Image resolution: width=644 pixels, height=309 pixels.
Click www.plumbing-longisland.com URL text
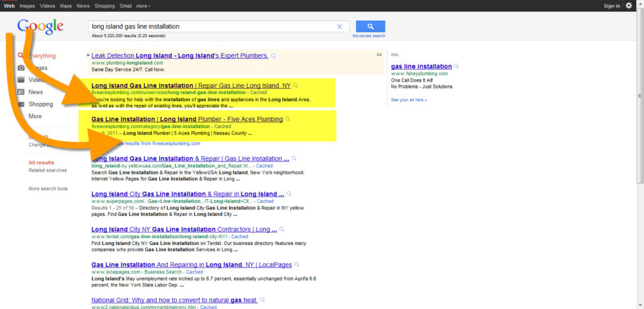tap(127, 63)
